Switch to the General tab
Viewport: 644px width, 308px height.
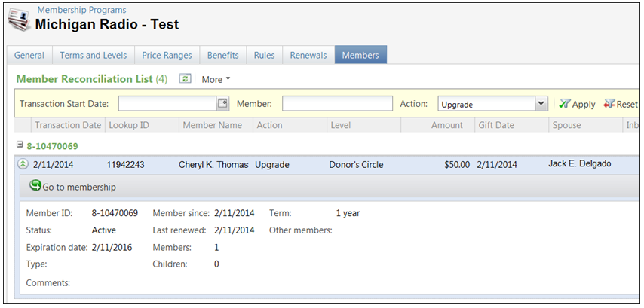click(29, 56)
